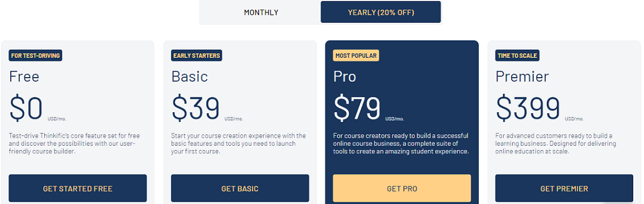Click the Get Basic button
The width and height of the screenshot is (644, 204).
pos(240,189)
